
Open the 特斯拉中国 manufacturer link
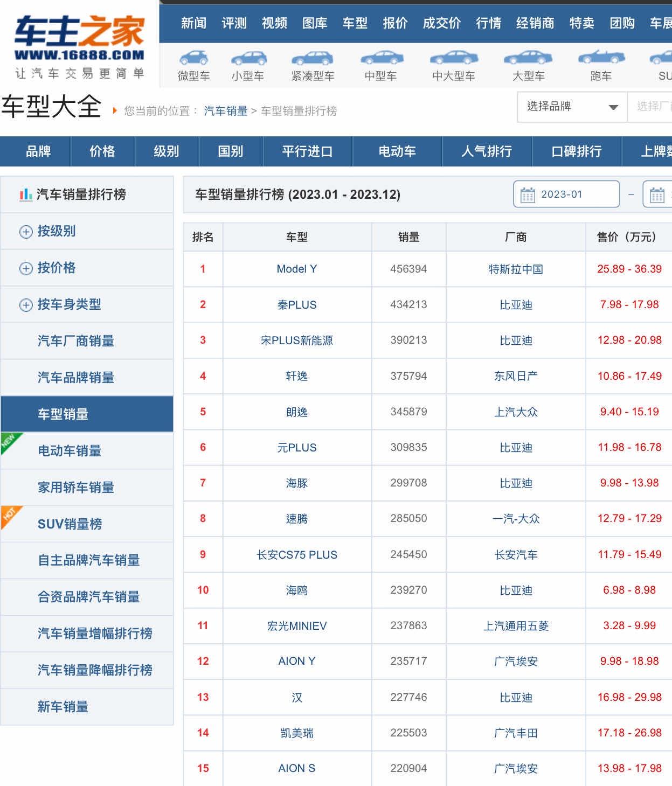tap(516, 269)
